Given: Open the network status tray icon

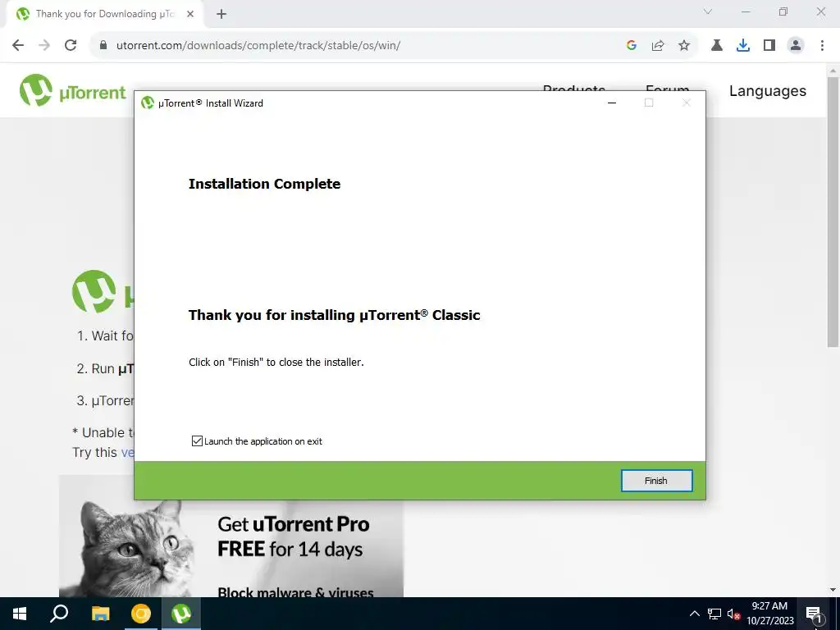Looking at the screenshot, I should point(714,614).
